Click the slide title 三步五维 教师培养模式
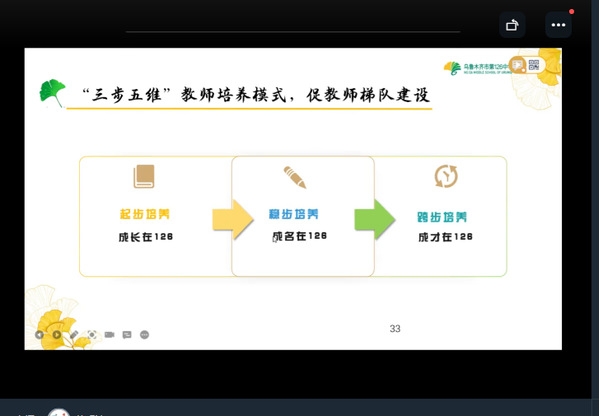Image resolution: width=599 pixels, height=416 pixels. (256, 95)
